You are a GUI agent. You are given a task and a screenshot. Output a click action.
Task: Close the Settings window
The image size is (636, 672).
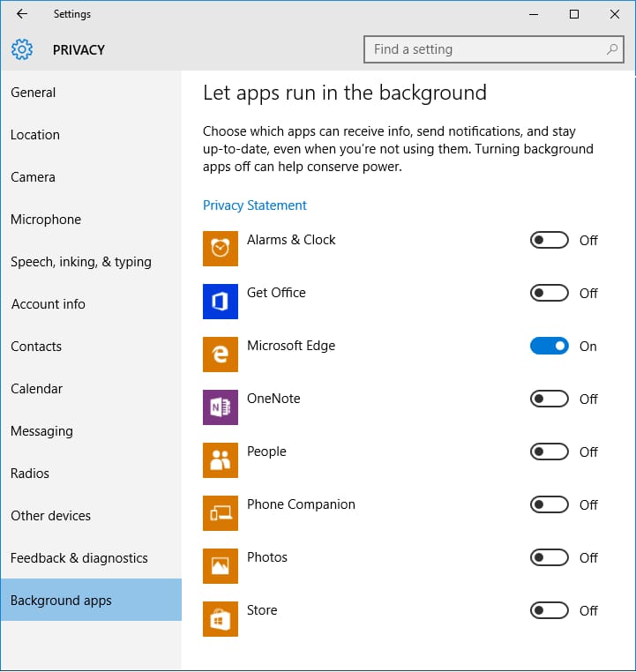pyautogui.click(x=615, y=14)
